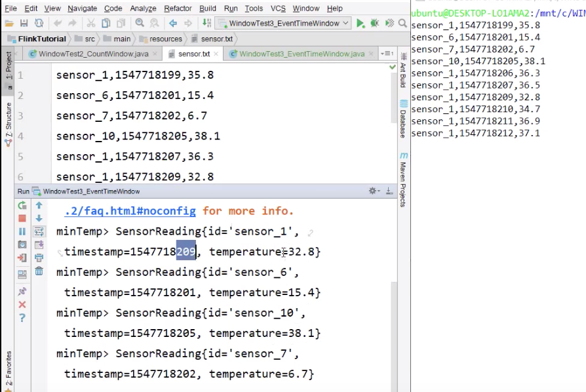Click the FlinkTutorial breadcrumb

click(x=37, y=39)
